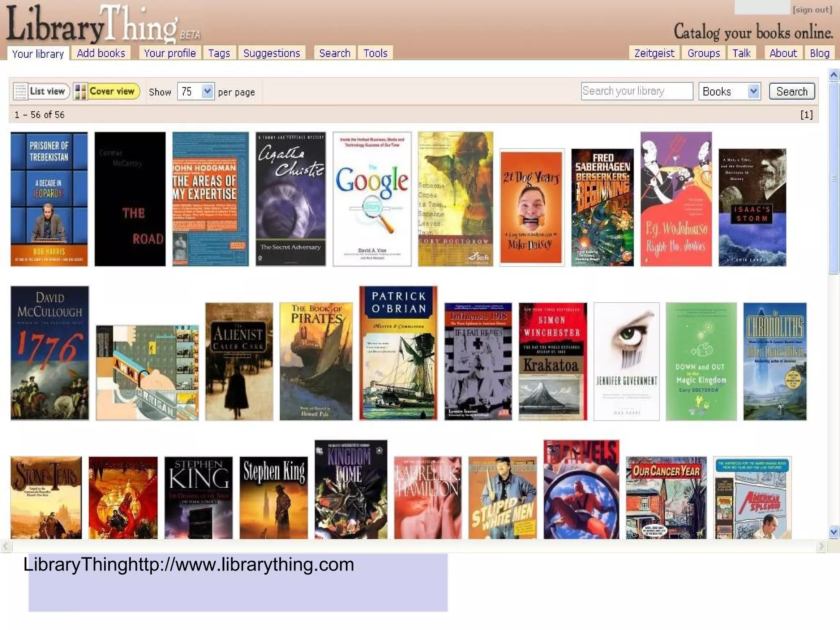Click the vertical scrollbar thumb
Image resolution: width=840 pixels, height=630 pixels.
(x=834, y=178)
